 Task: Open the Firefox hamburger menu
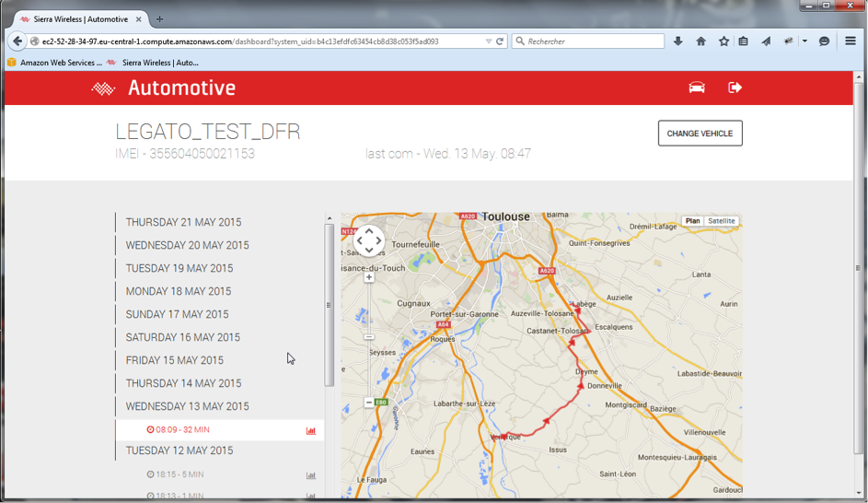[851, 41]
